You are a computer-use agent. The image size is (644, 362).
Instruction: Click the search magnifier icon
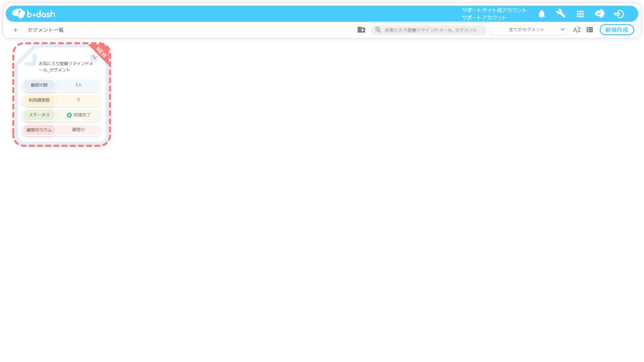378,30
